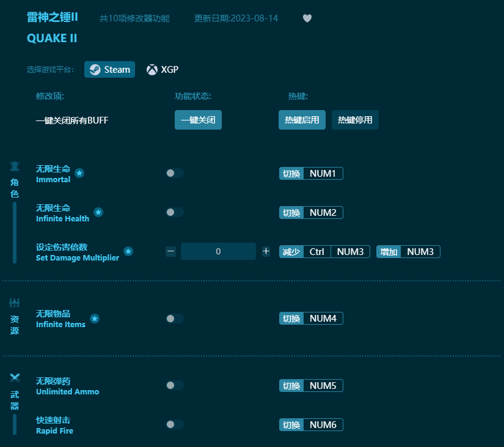
Task: Click plus to increase the damage multiplier
Action: 266,251
